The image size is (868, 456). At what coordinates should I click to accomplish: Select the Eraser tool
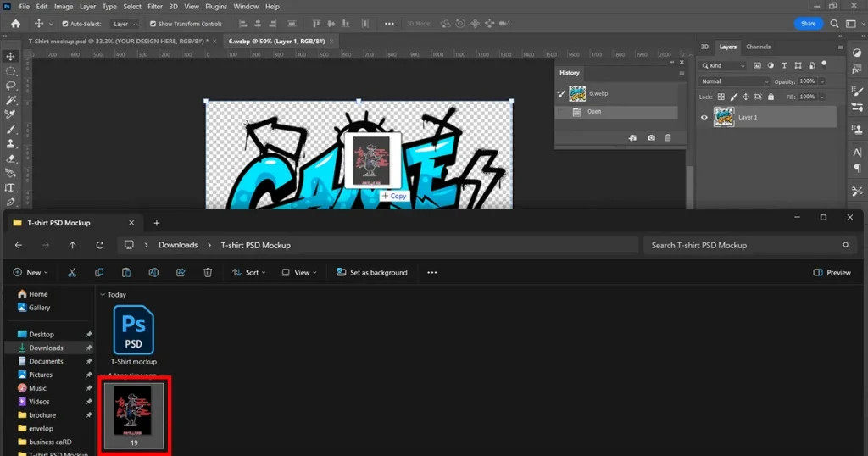(10, 158)
